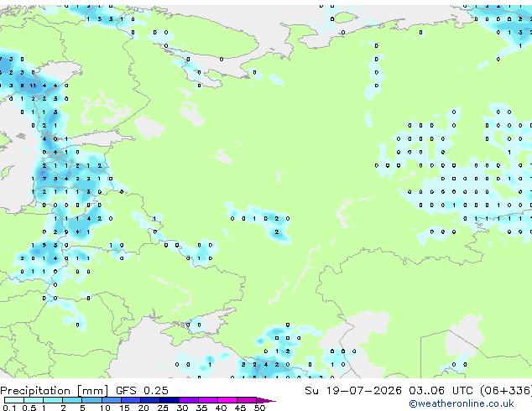Click the legend swatch between 0.5 and 1
The height and width of the screenshot is (411, 532).
pyautogui.click(x=34, y=400)
